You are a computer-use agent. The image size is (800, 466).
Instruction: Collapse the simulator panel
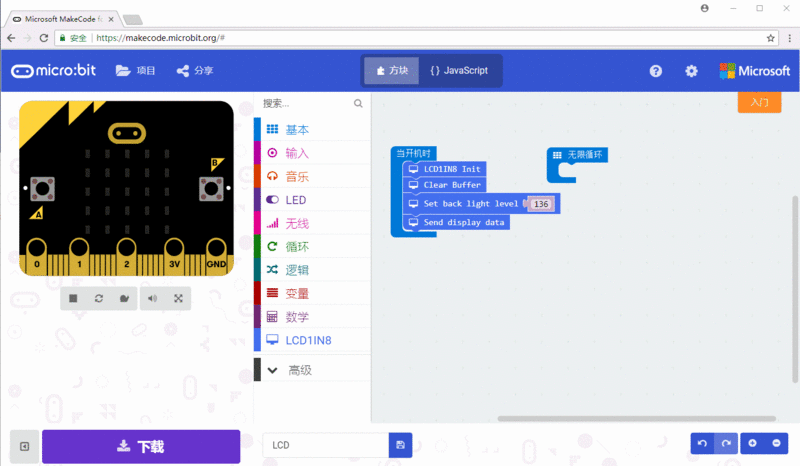point(24,447)
